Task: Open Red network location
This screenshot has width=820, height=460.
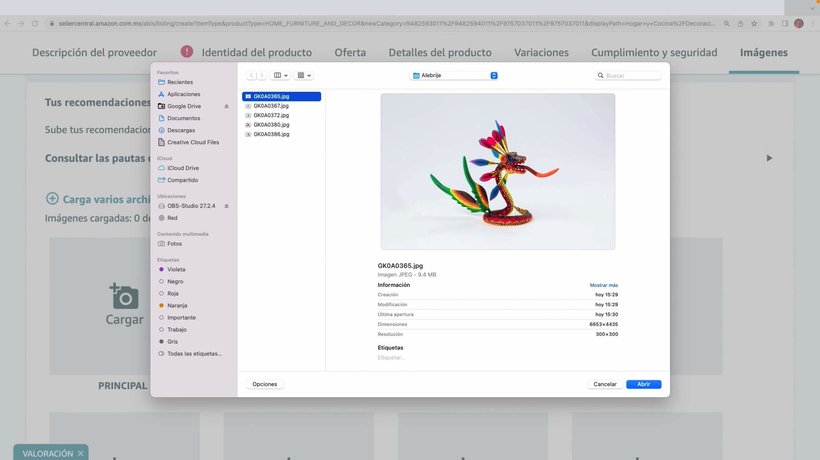Action: tap(172, 218)
